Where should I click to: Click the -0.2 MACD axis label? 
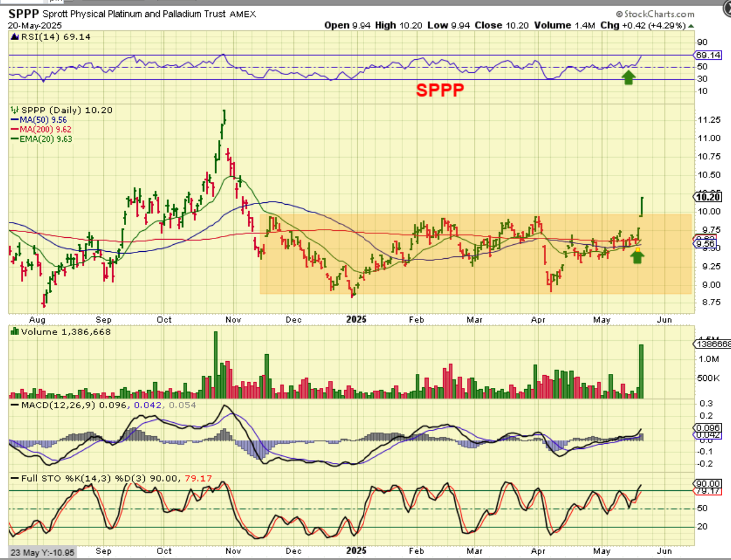pos(705,463)
